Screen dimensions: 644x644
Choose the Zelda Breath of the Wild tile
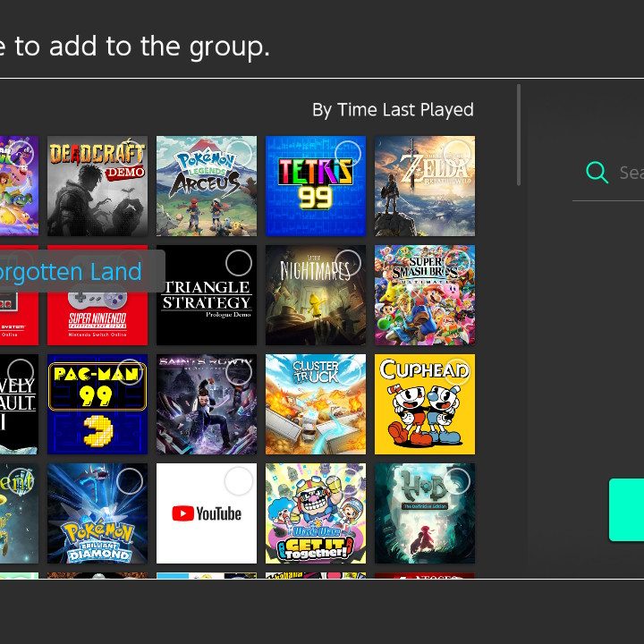click(x=425, y=186)
